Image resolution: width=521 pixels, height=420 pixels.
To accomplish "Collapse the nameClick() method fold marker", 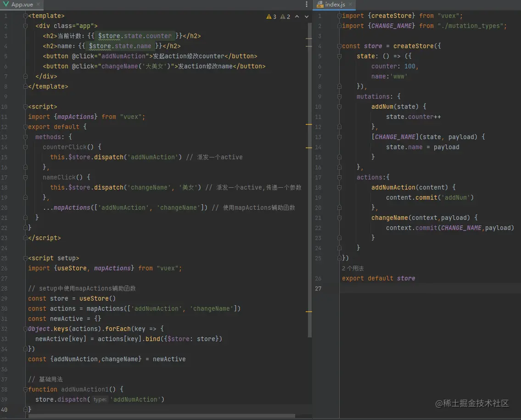I will (25, 178).
